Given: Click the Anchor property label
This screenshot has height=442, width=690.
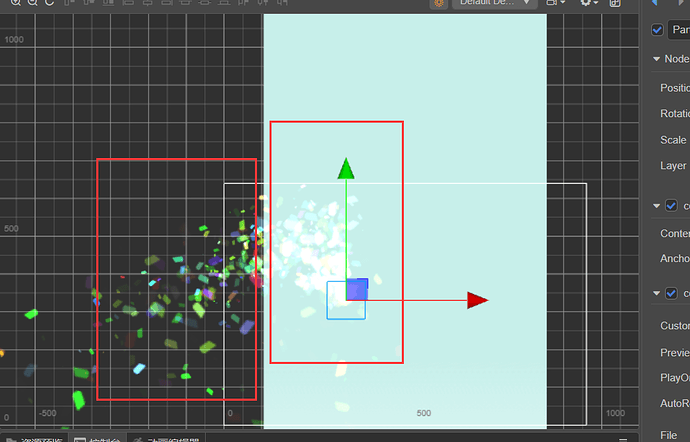Looking at the screenshot, I should pyautogui.click(x=675, y=258).
